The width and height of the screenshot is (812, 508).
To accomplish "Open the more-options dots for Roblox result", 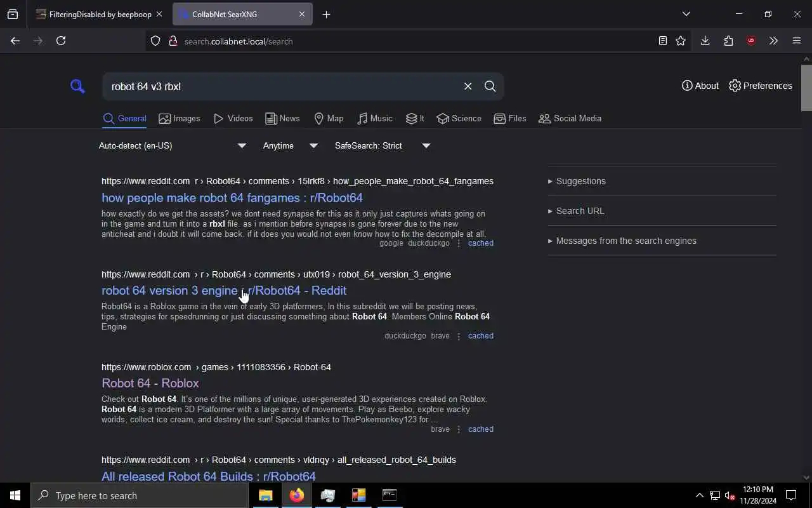I will (459, 429).
